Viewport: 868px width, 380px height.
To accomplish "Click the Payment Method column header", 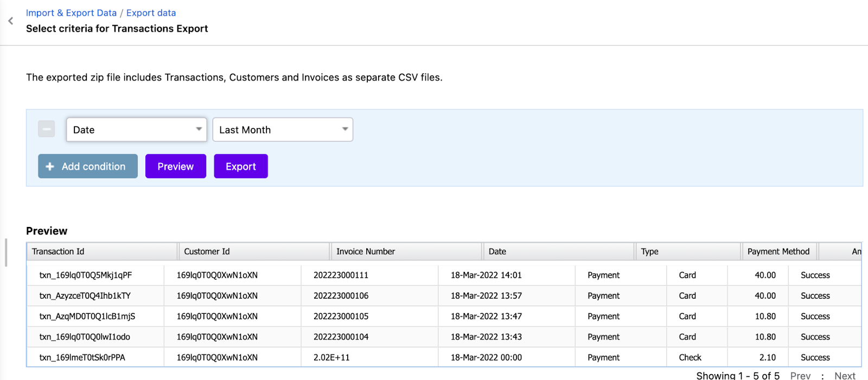I will click(778, 251).
